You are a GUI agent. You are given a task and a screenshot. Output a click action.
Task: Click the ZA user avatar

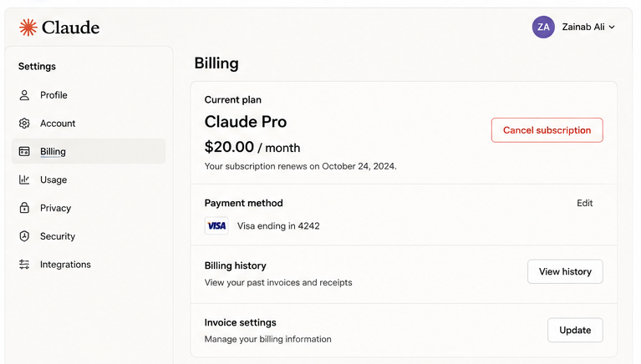click(x=543, y=27)
